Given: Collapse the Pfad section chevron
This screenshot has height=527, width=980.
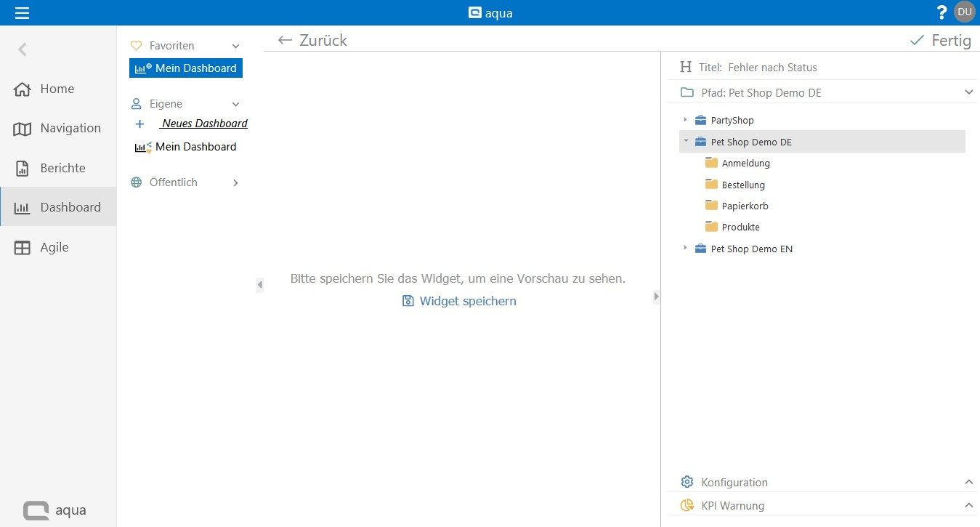Looking at the screenshot, I should click(x=968, y=92).
